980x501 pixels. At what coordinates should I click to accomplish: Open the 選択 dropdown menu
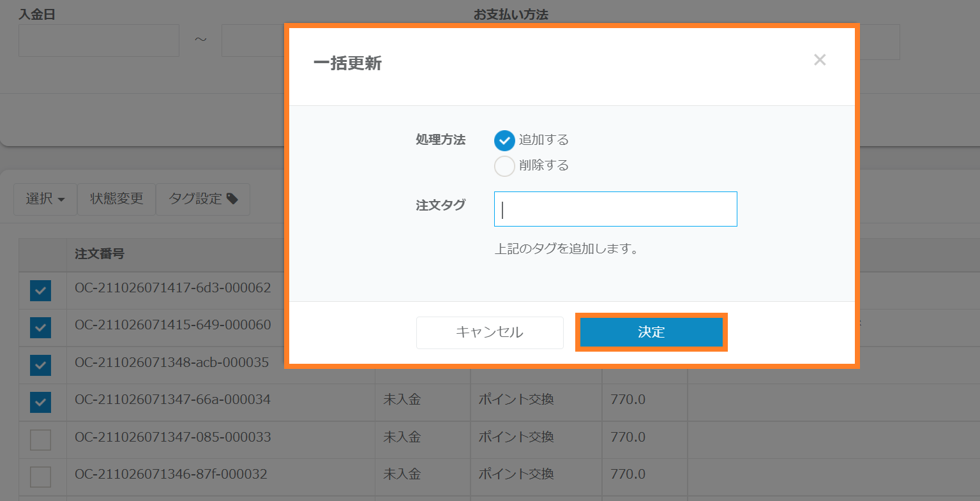click(45, 199)
